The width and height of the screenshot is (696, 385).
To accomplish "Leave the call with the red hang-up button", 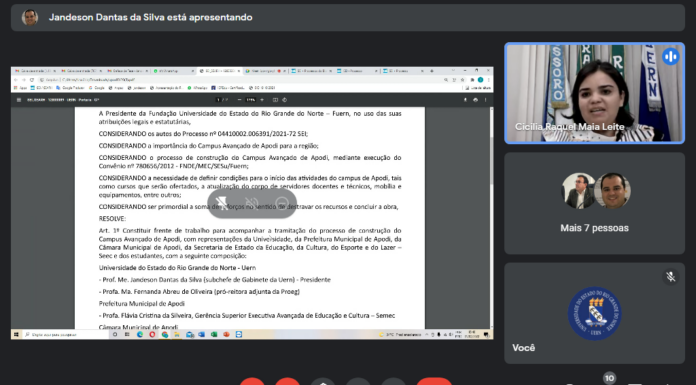I will coord(434,381).
